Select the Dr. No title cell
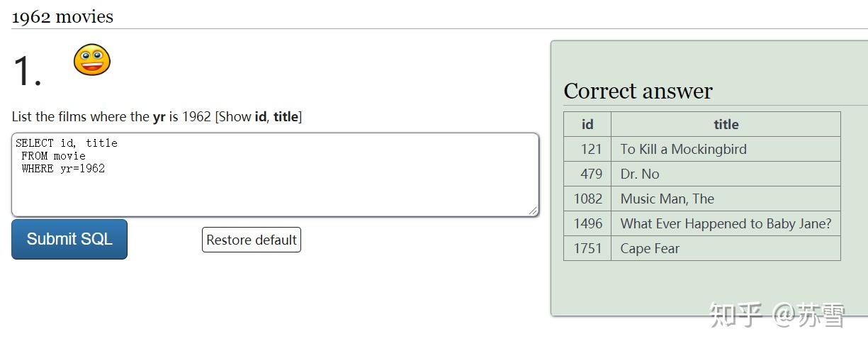This screenshot has height=351, width=868. 640,174
